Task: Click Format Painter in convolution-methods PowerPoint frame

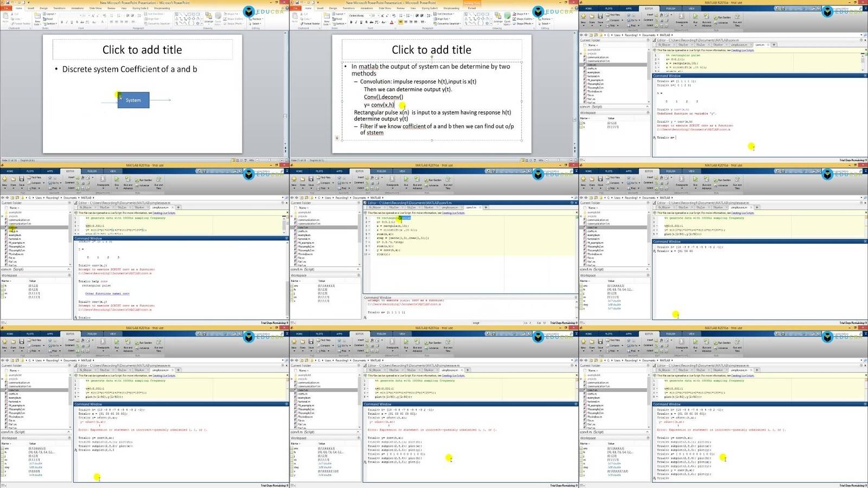Action: tap(310, 23)
